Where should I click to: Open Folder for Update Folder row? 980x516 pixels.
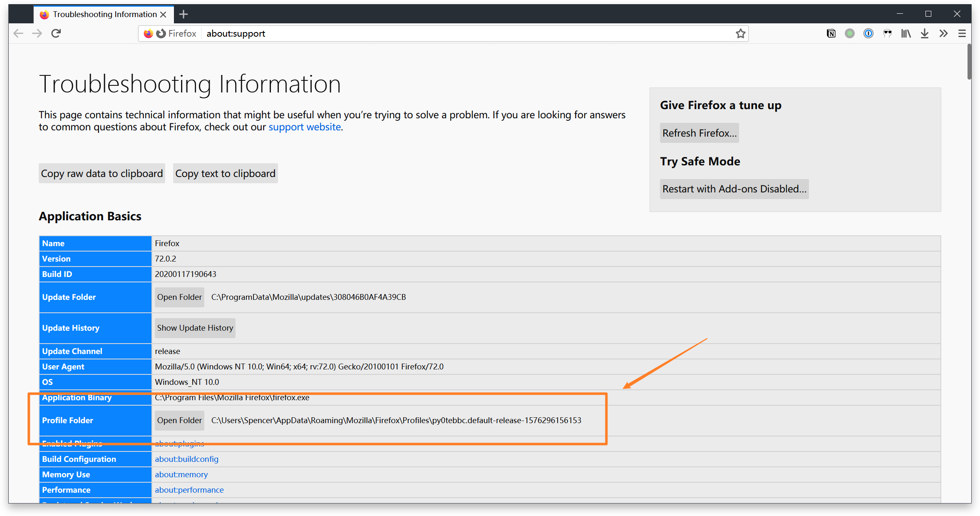[179, 297]
